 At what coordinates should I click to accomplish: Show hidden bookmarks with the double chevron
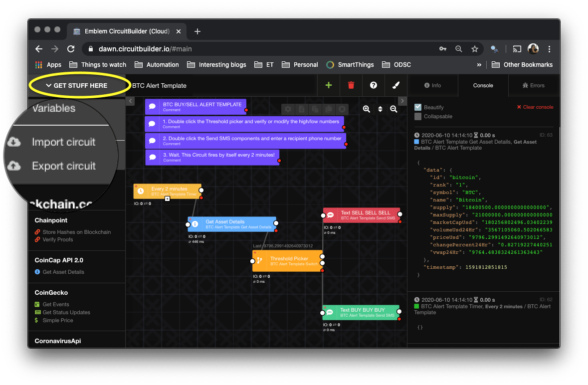[x=479, y=65]
